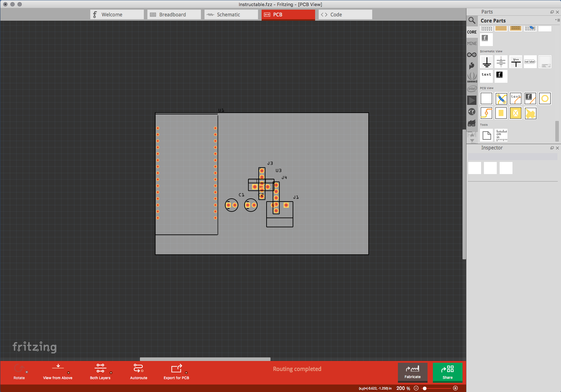The image size is (561, 392).
Task: Click the U1 label on the board
Action: [x=221, y=110]
